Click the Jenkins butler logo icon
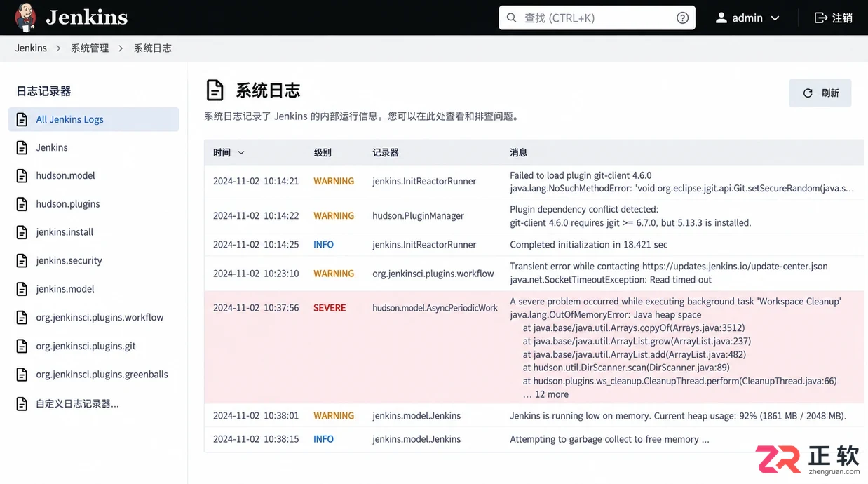 pyautogui.click(x=25, y=18)
